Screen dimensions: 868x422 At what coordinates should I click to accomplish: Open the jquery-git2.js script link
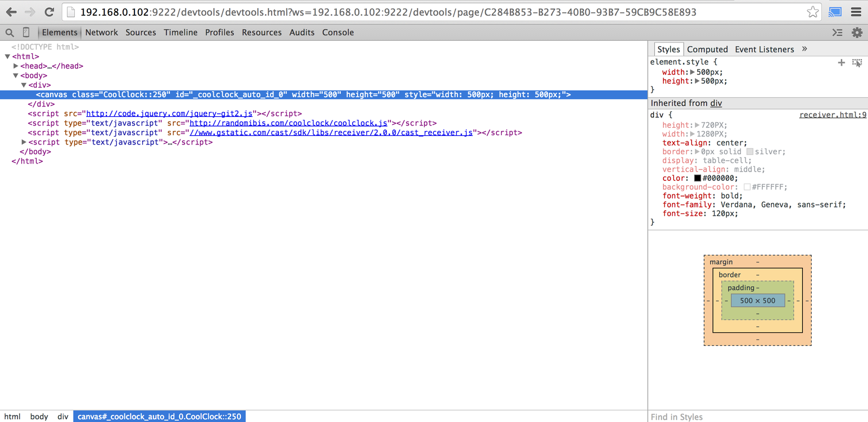pyautogui.click(x=169, y=114)
